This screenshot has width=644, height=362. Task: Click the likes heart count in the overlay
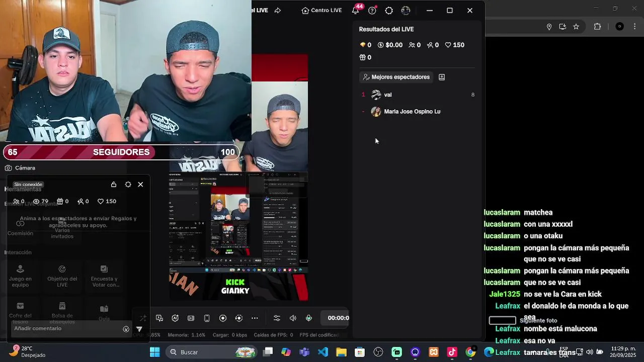107,201
